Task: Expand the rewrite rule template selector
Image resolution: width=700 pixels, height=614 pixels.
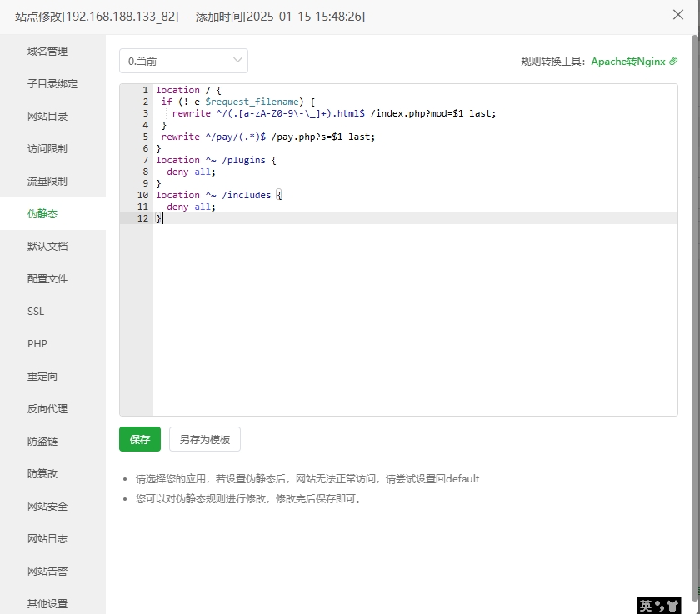Action: 183,61
